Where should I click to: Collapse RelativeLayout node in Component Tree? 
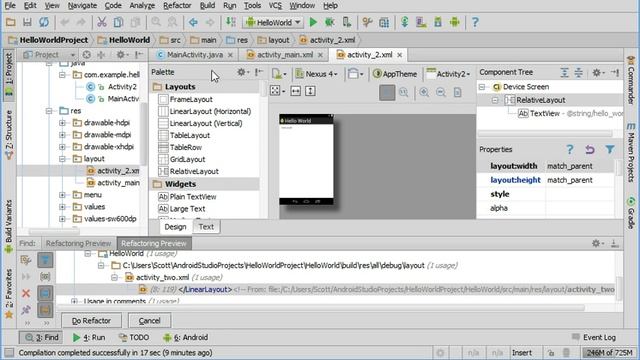pos(495,100)
